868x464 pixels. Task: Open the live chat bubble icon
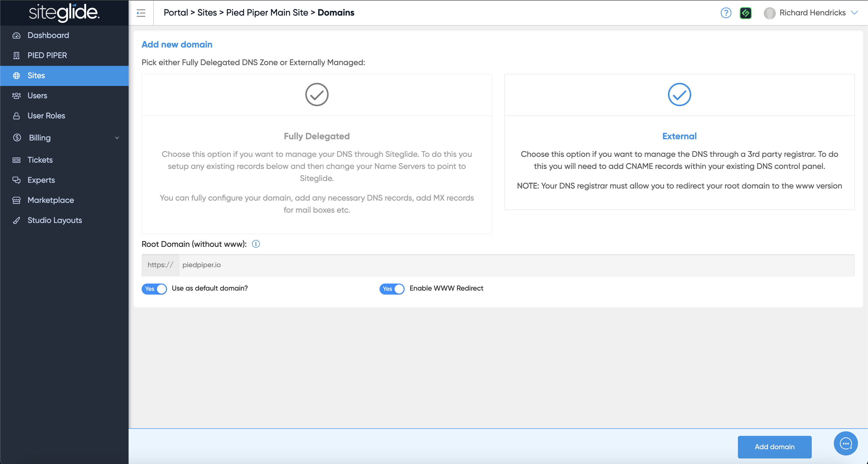845,443
